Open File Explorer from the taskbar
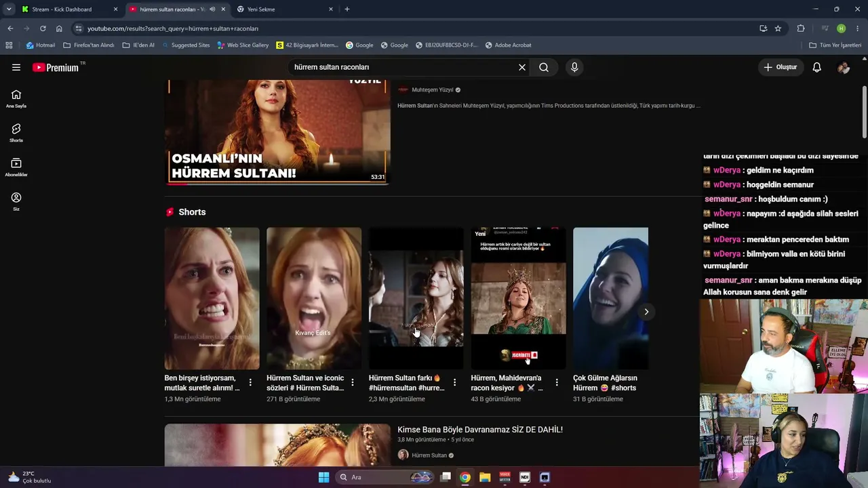The image size is (868, 488). 485,477
